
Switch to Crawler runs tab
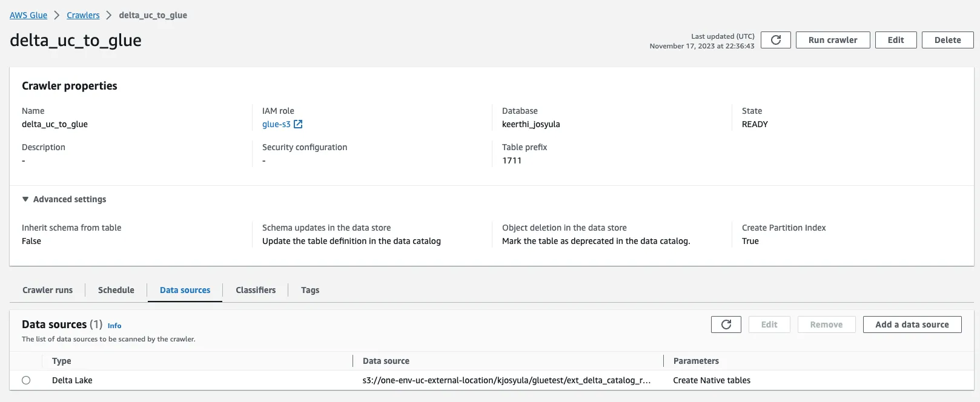click(47, 290)
